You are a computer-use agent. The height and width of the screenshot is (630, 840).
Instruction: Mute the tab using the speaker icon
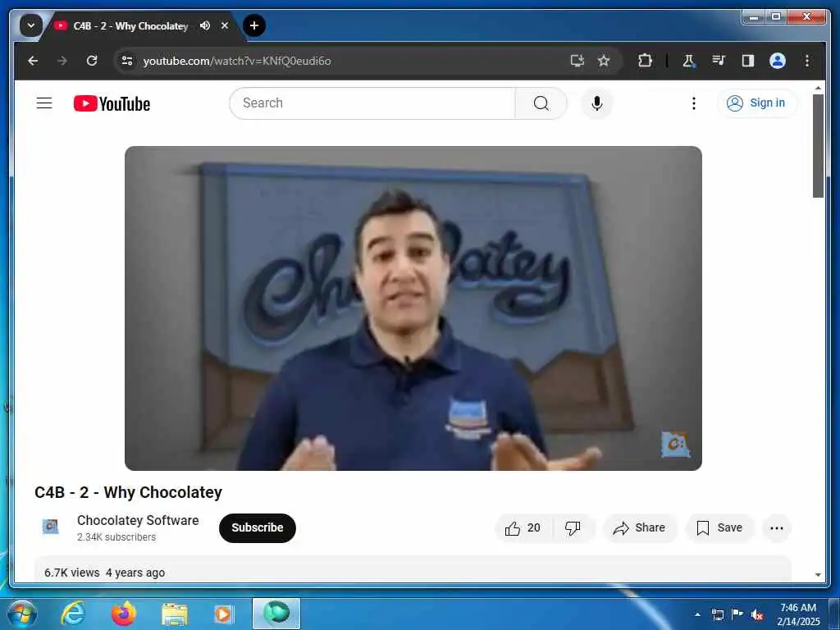[x=204, y=25]
